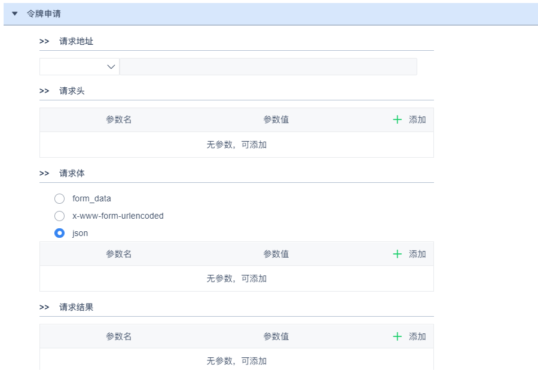Click the green plus icon in 请求结果 table
The height and width of the screenshot is (392, 538).
398,336
